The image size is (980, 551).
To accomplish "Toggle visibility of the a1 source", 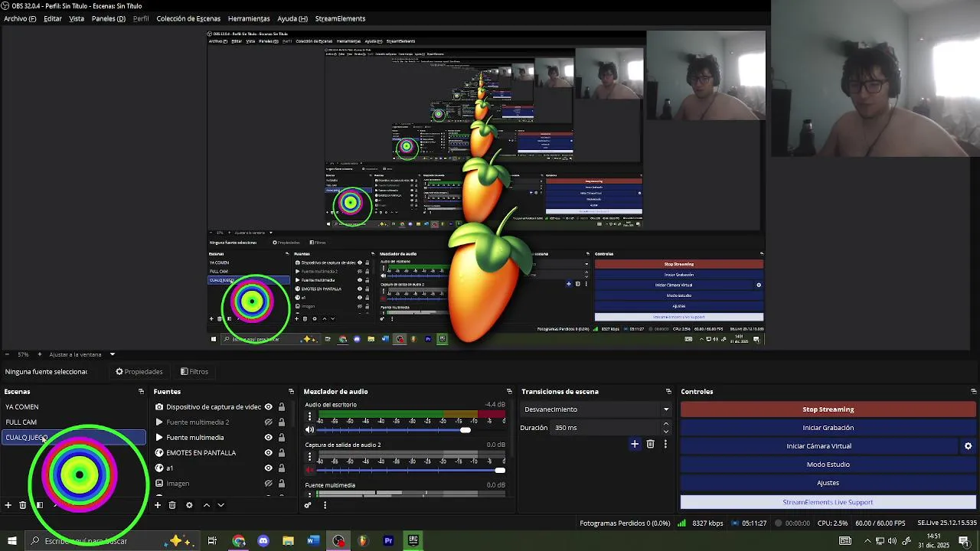I will coord(269,468).
